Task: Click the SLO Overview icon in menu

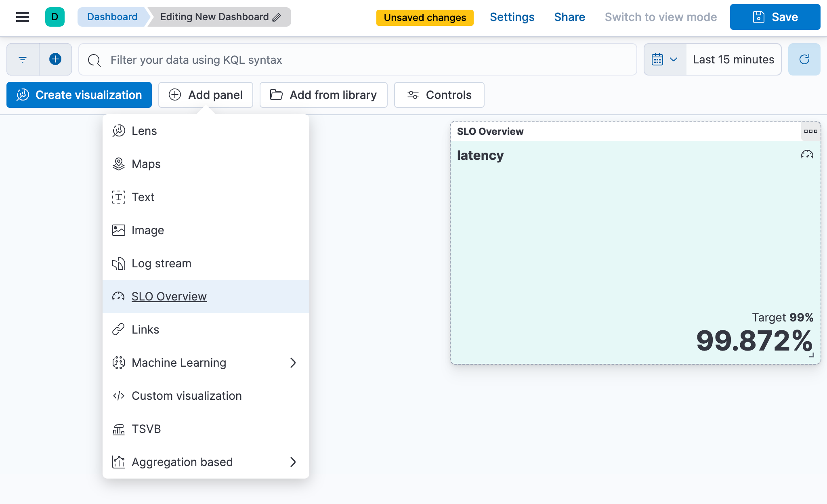Action: pos(119,296)
